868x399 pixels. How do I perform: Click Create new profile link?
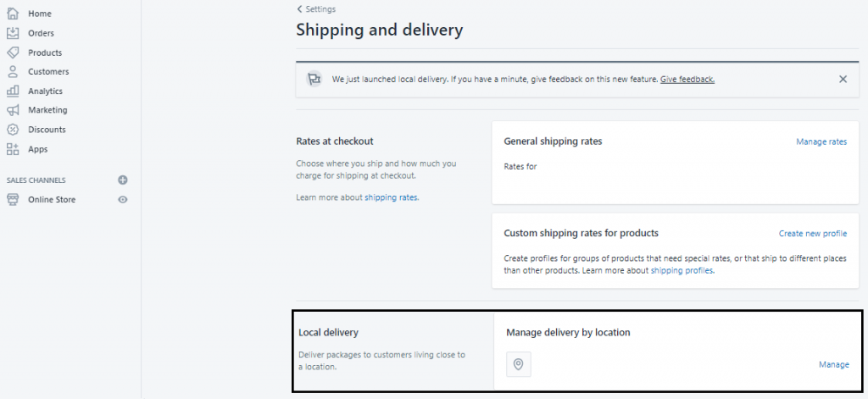point(812,233)
